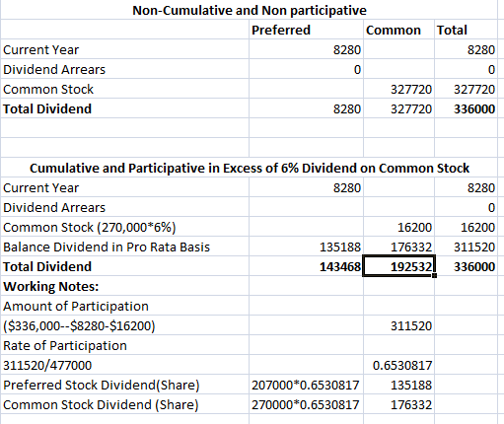Click the 'Preferred' column header cell
The width and height of the screenshot is (504, 424).
pos(306,30)
